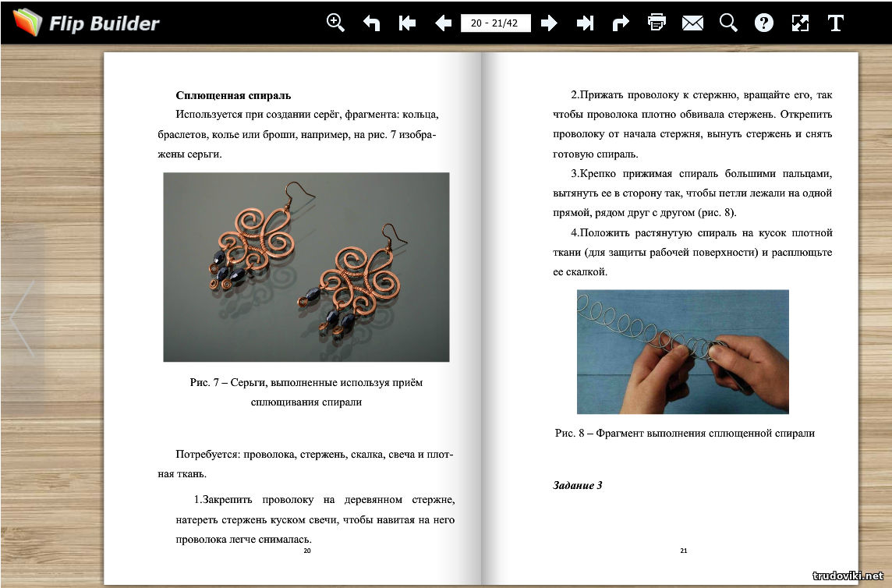Jump to the first page
Viewport: 892px width, 588px height.
[407, 23]
